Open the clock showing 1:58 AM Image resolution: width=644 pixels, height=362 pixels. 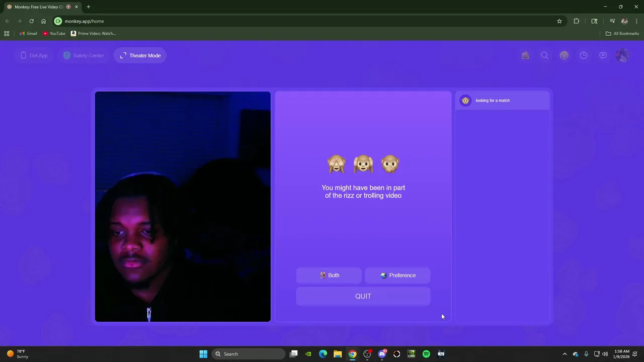coord(622,354)
